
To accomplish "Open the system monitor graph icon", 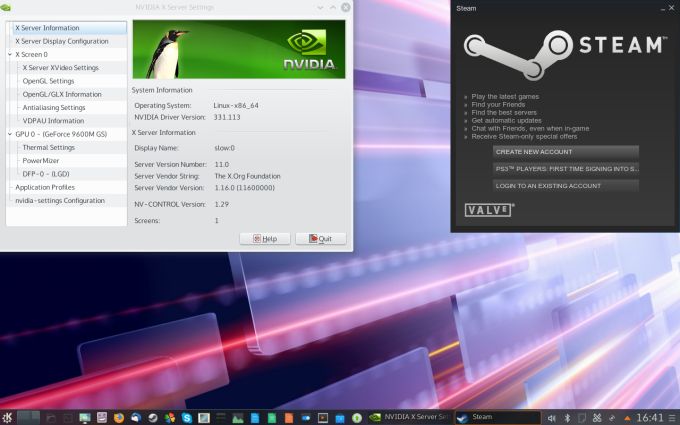I will pyautogui.click(x=238, y=418).
